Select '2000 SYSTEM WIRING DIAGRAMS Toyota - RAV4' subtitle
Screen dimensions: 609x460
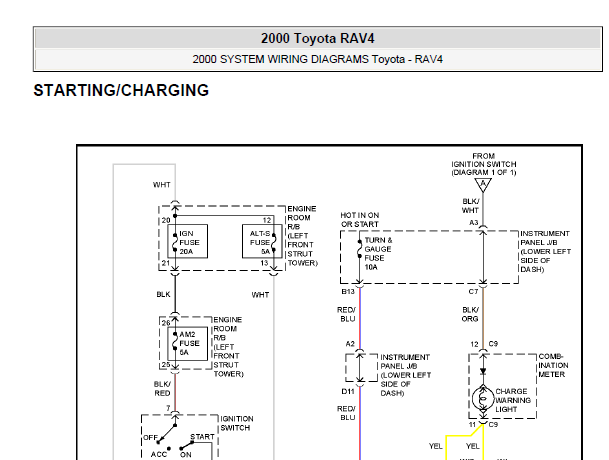click(317, 59)
